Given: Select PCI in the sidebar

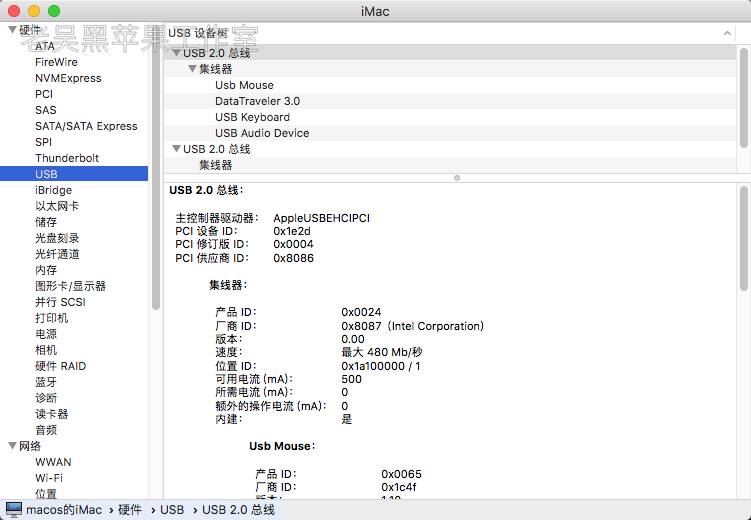Looking at the screenshot, I should (44, 94).
